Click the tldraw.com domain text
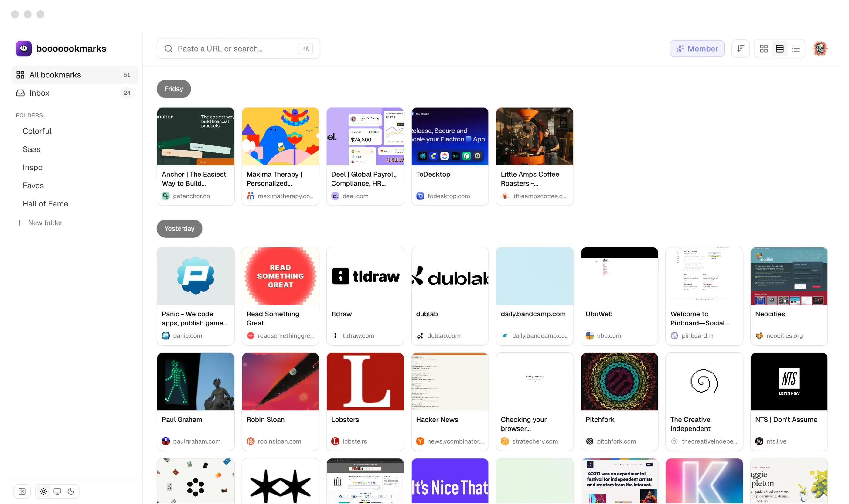This screenshot has height=504, width=849. tap(358, 335)
